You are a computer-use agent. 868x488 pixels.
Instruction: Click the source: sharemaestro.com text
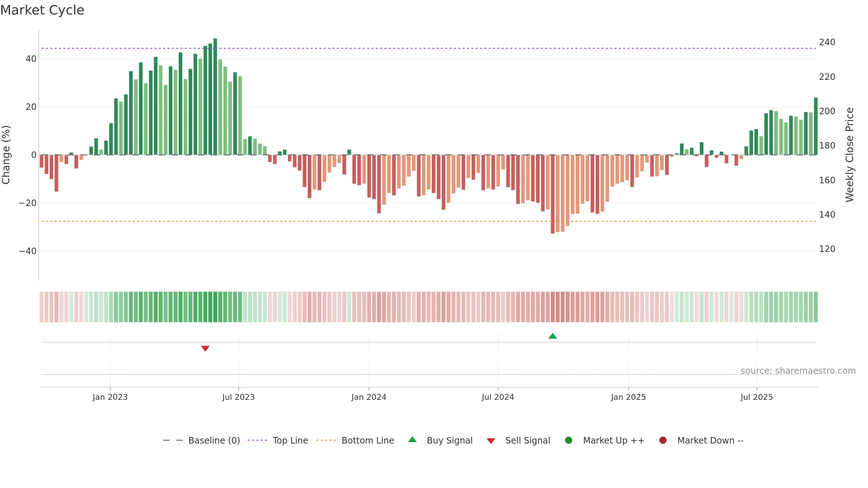(798, 371)
